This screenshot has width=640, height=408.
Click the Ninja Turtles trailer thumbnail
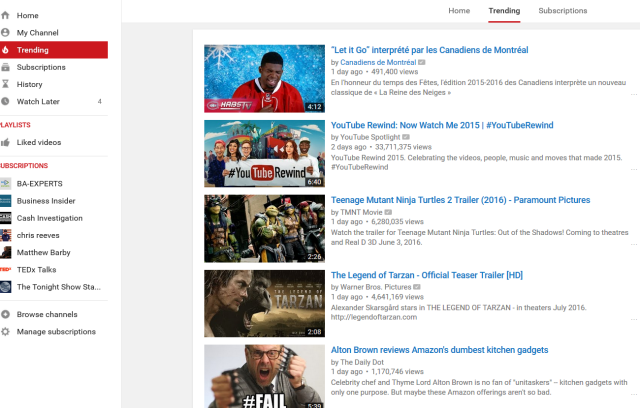point(264,228)
